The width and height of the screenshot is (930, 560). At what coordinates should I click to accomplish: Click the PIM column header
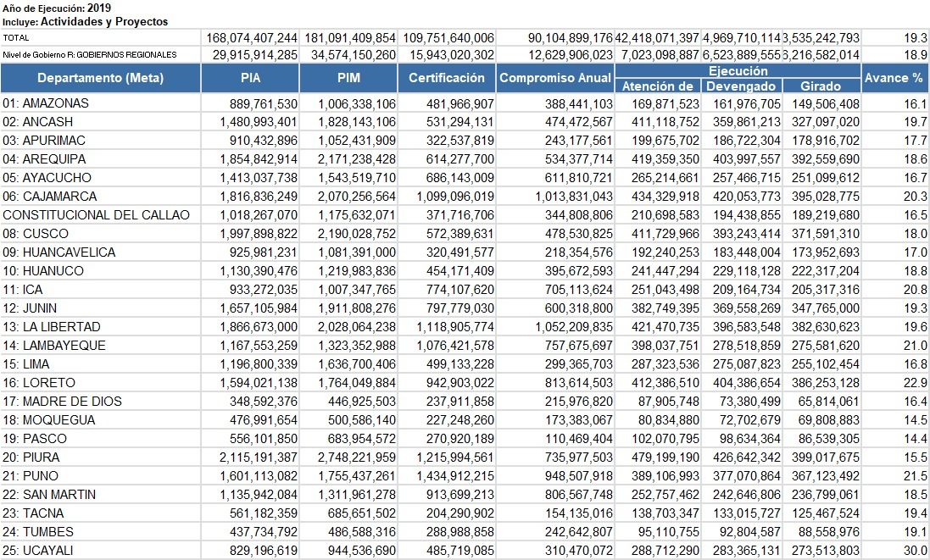[x=348, y=78]
